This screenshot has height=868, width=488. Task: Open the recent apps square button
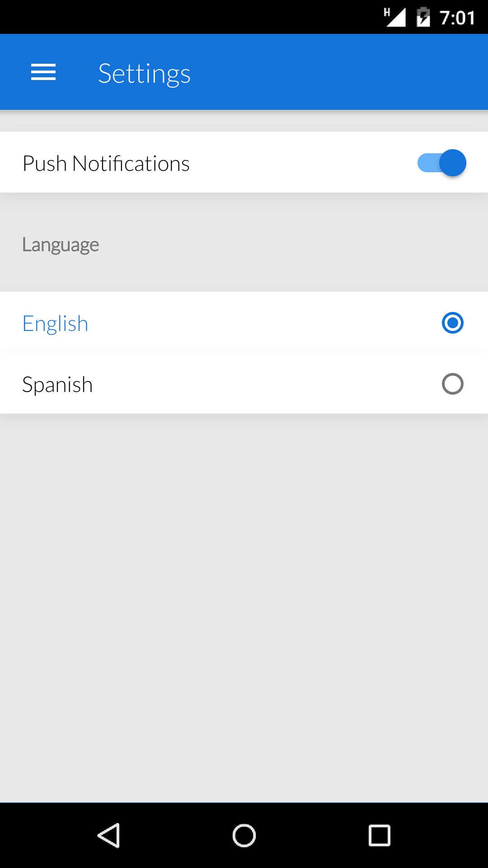(379, 835)
